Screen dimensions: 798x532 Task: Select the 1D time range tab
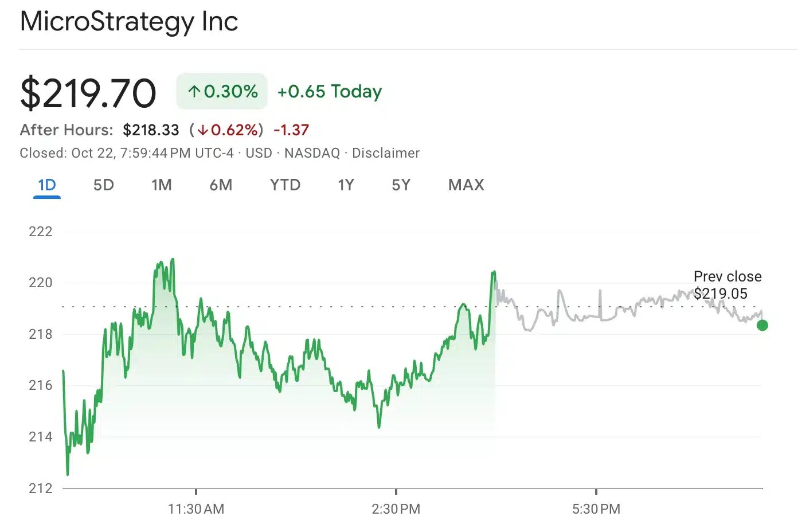click(47, 185)
